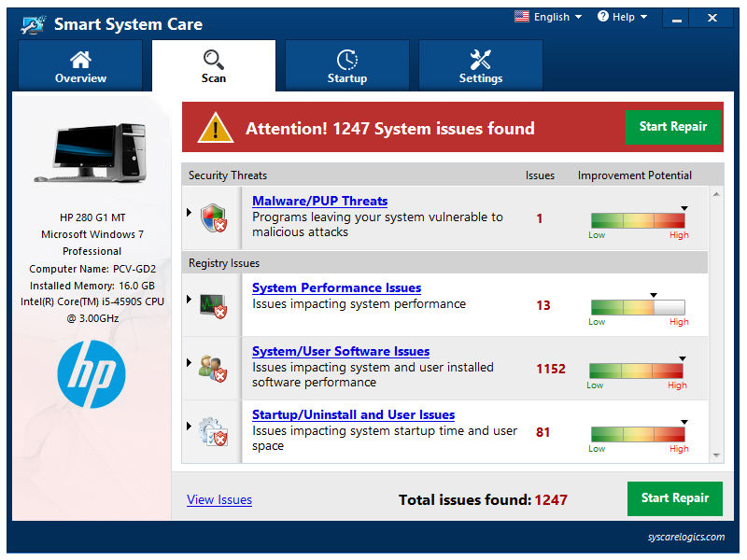Expand the Malware/PUP Threats row arrow
Screen dimensions: 747x560
tap(190, 212)
